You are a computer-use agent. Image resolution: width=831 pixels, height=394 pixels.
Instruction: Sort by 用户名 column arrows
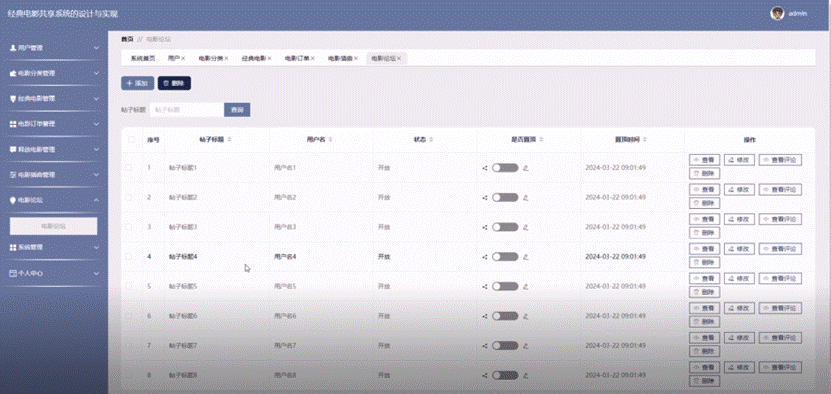click(330, 140)
